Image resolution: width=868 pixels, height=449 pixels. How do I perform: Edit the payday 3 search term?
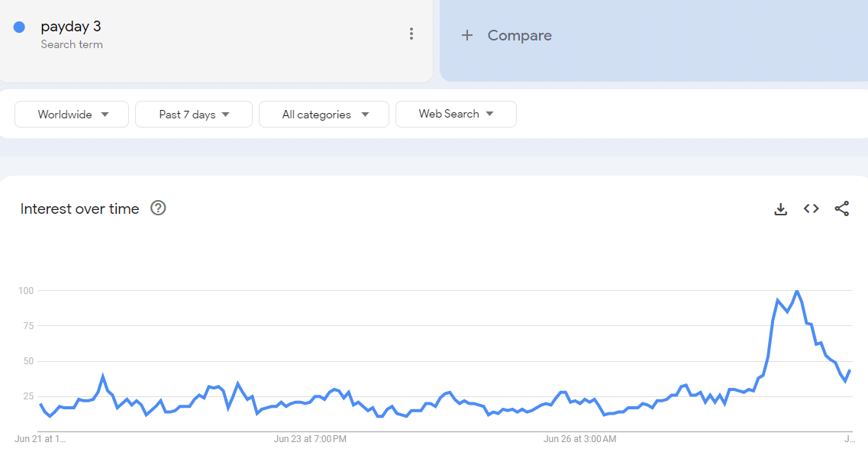pos(71,27)
